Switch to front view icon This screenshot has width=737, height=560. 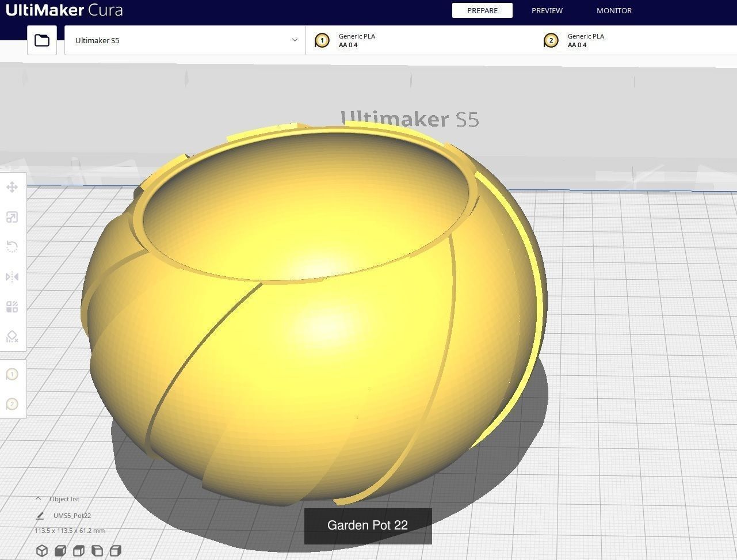(60, 551)
